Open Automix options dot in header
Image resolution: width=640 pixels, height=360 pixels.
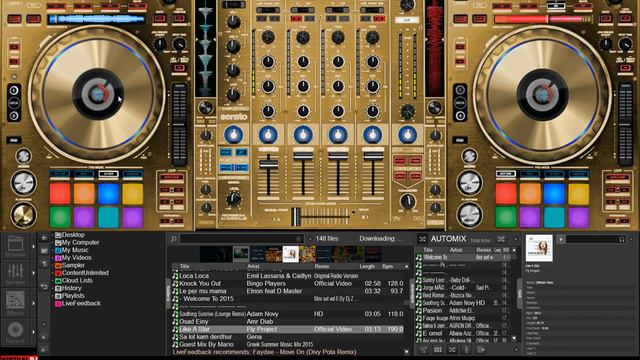[516, 239]
